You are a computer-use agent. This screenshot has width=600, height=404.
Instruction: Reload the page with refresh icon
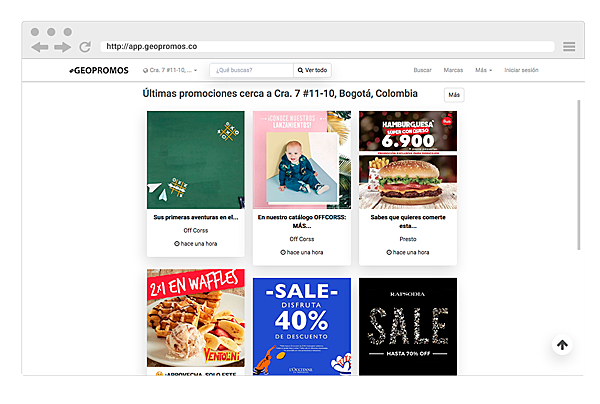click(85, 47)
